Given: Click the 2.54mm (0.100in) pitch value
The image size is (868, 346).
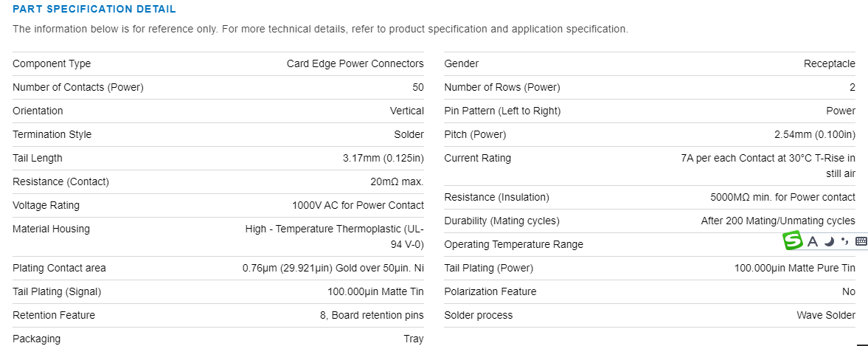Looking at the screenshot, I should (814, 134).
